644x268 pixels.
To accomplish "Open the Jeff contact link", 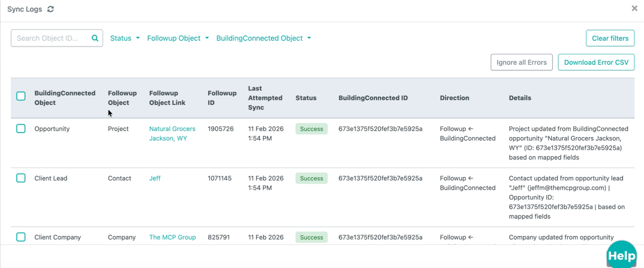I will pos(155,178).
